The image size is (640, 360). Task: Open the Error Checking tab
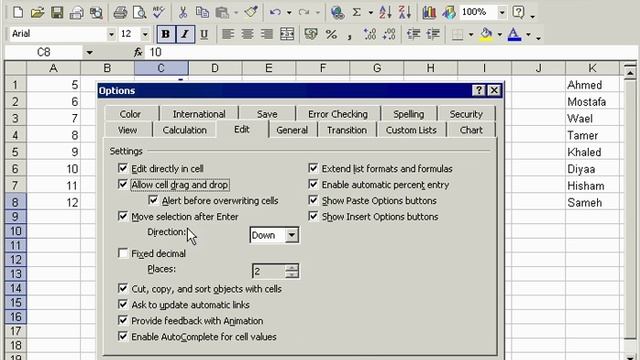(x=338, y=114)
